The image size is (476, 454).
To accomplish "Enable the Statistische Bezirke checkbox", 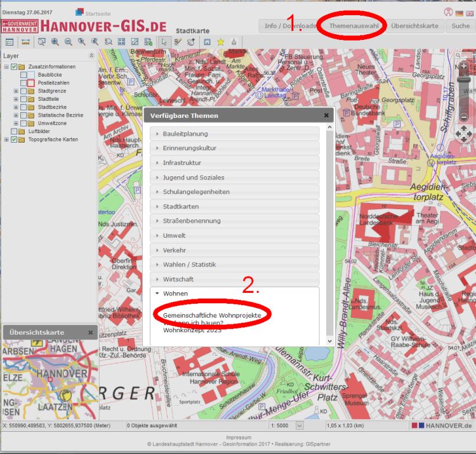I will pos(23,115).
